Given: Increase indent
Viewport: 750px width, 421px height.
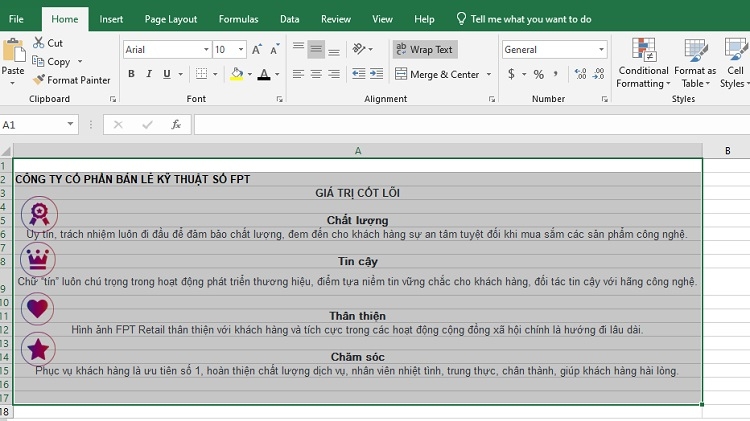Looking at the screenshot, I should (376, 74).
